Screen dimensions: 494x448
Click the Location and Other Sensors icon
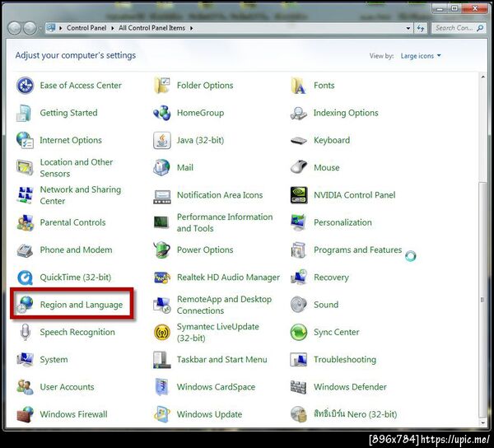click(25, 168)
